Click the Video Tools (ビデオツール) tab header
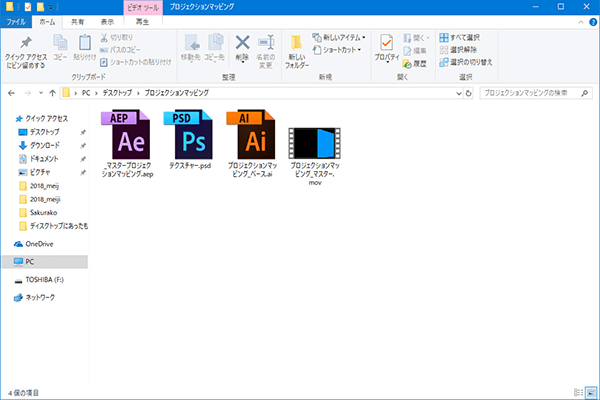This screenshot has width=600, height=400. (x=143, y=7)
